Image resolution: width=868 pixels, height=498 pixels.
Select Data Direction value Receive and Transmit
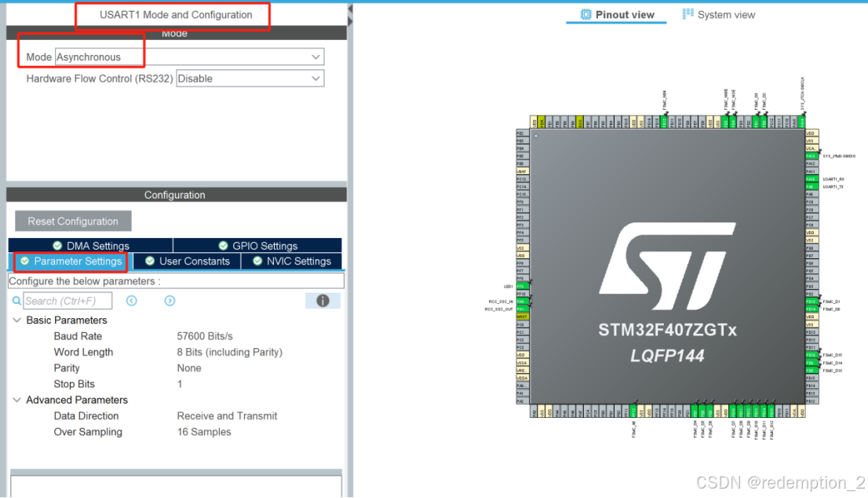coord(227,416)
